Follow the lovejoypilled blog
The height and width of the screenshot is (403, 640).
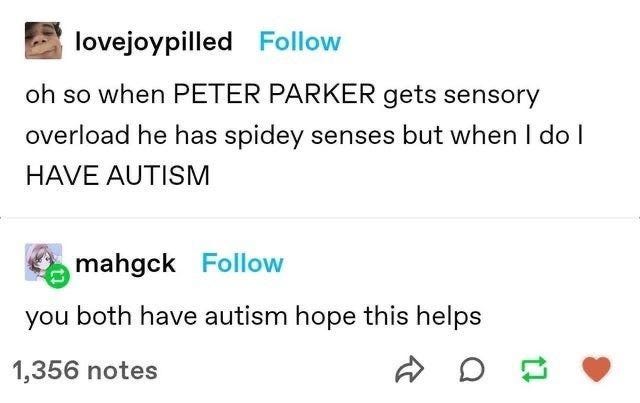[x=300, y=42]
